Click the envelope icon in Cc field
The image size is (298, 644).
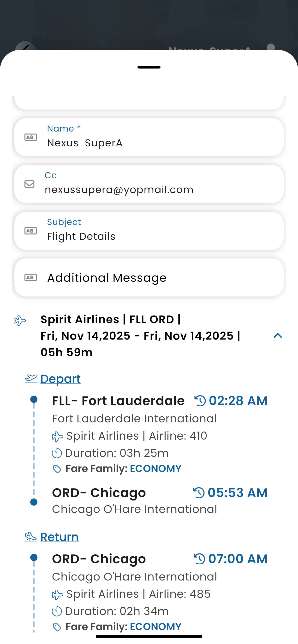[x=30, y=184]
